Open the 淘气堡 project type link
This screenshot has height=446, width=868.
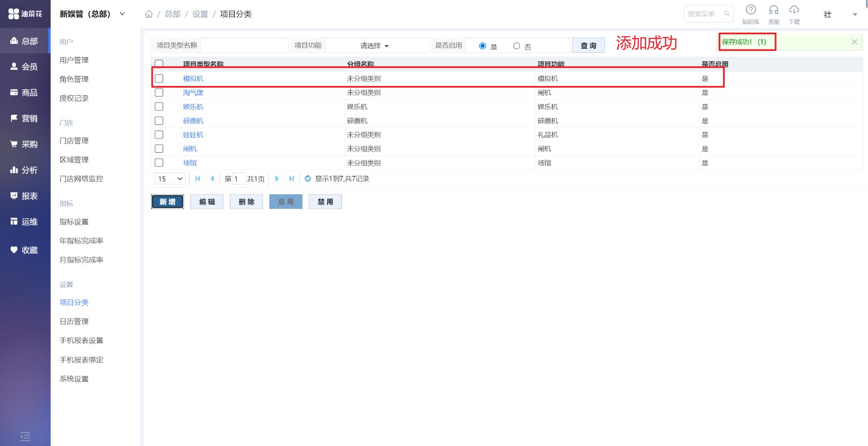coord(193,93)
